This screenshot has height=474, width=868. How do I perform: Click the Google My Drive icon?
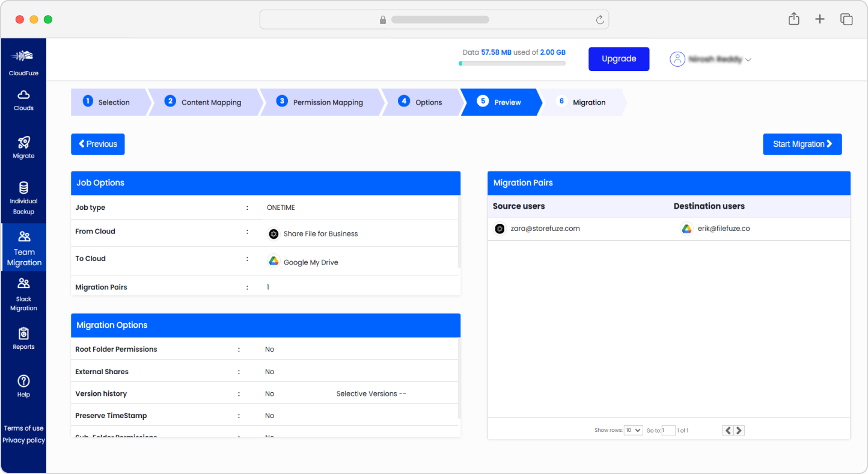tap(274, 261)
